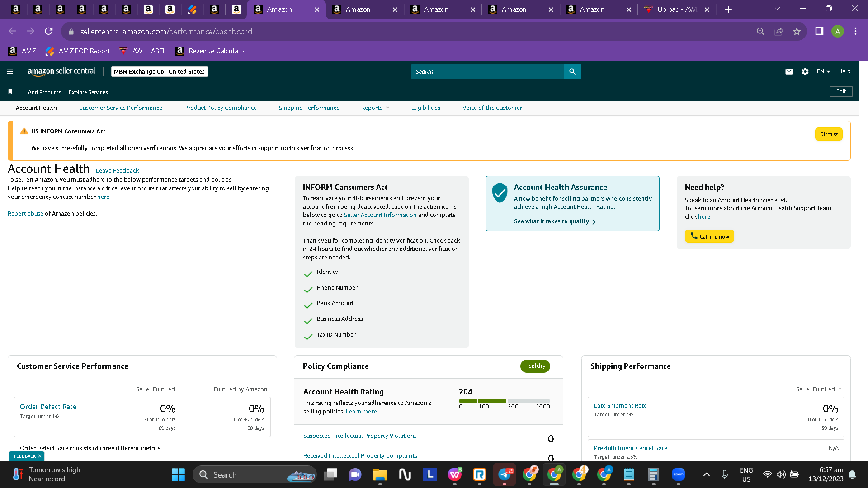
Task: Click the bookmark flag icon beside Add Products
Action: [10, 92]
